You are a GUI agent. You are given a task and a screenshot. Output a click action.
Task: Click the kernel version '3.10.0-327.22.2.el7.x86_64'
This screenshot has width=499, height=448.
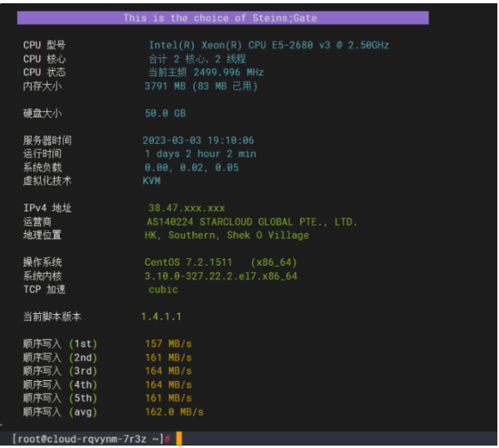(221, 276)
